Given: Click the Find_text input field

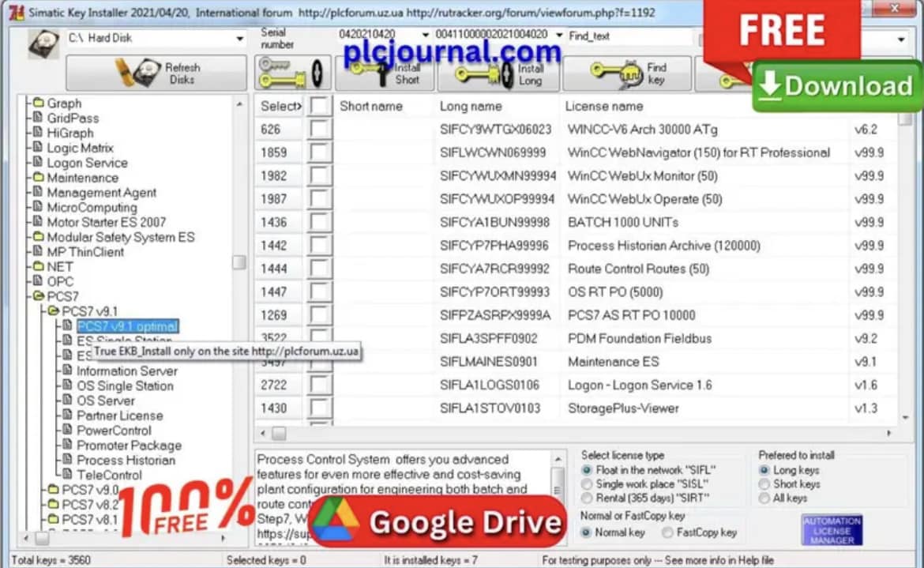Looking at the screenshot, I should [x=630, y=36].
